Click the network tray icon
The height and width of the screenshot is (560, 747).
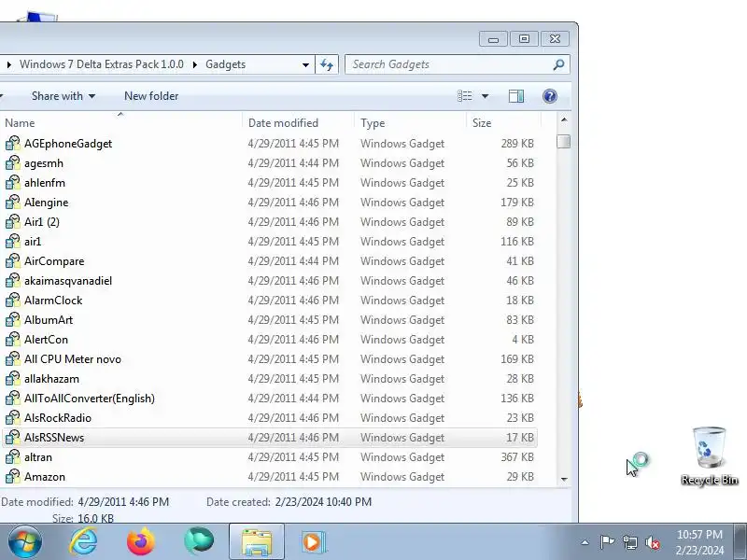630,542
